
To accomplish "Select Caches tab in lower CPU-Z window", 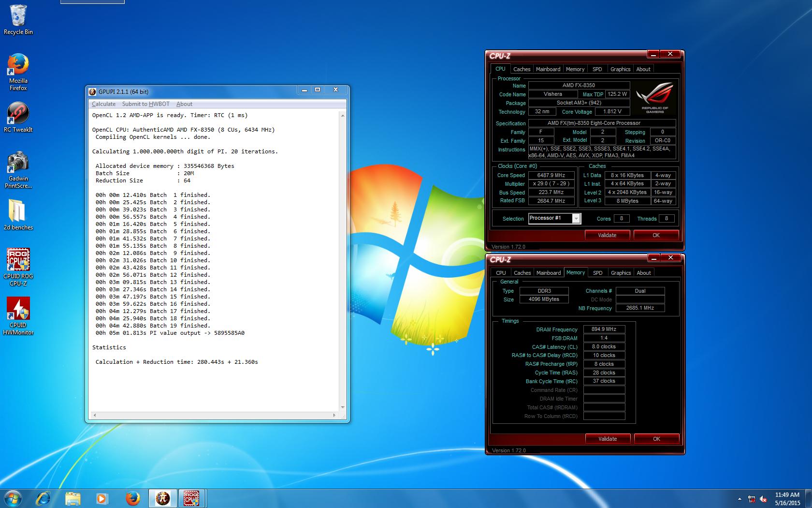I will coord(522,273).
